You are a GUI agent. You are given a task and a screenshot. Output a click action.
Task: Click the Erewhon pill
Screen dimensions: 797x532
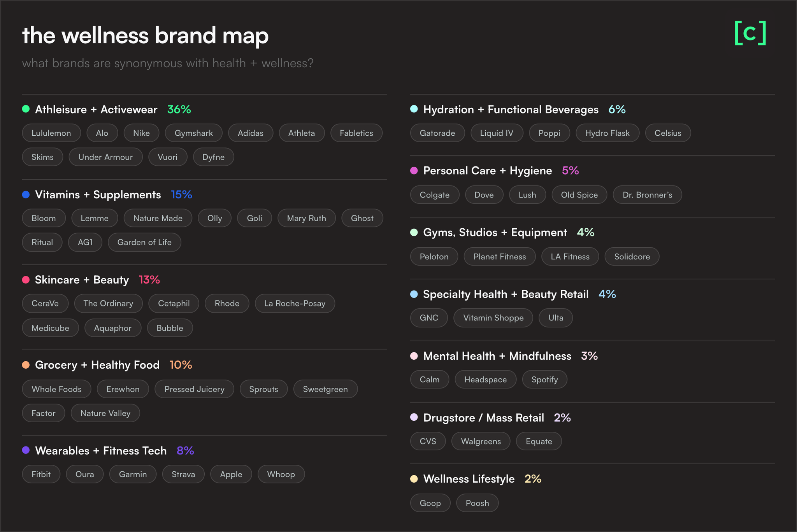(123, 389)
